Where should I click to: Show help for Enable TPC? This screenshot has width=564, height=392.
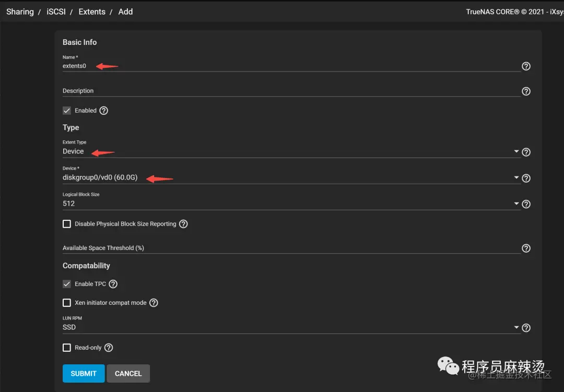[x=113, y=284]
